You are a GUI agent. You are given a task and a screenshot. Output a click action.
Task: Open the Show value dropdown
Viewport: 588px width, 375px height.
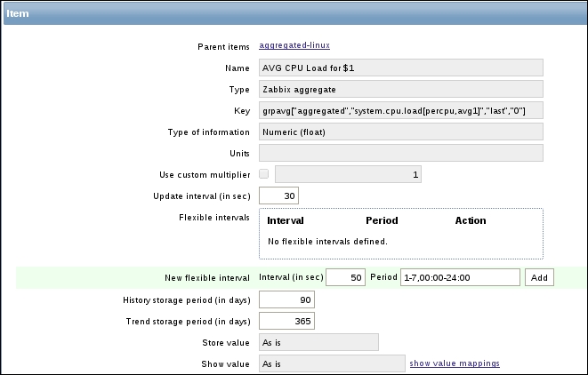(331, 363)
